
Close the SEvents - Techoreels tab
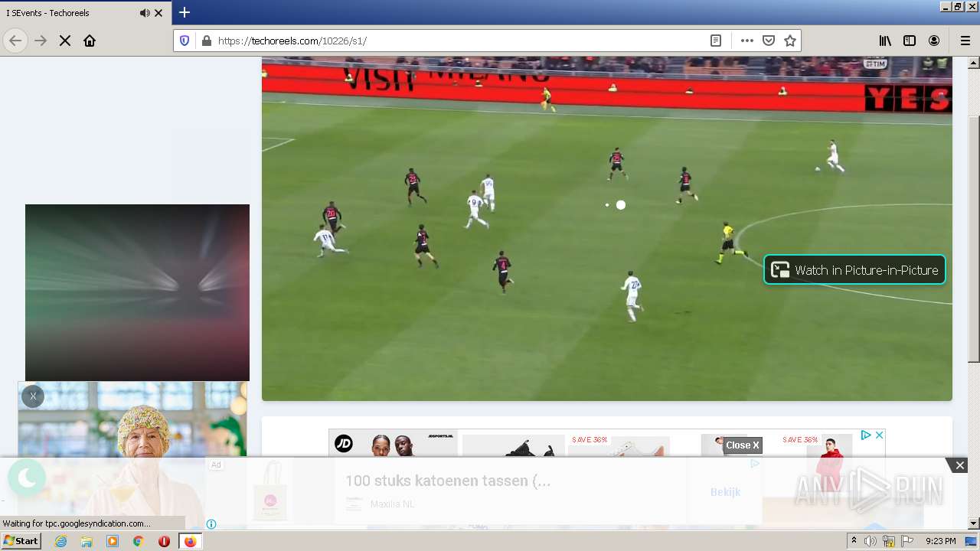[x=158, y=13]
